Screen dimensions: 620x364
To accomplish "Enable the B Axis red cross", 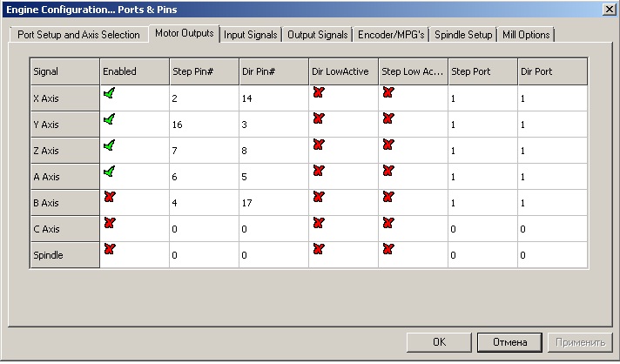I will 109,197.
